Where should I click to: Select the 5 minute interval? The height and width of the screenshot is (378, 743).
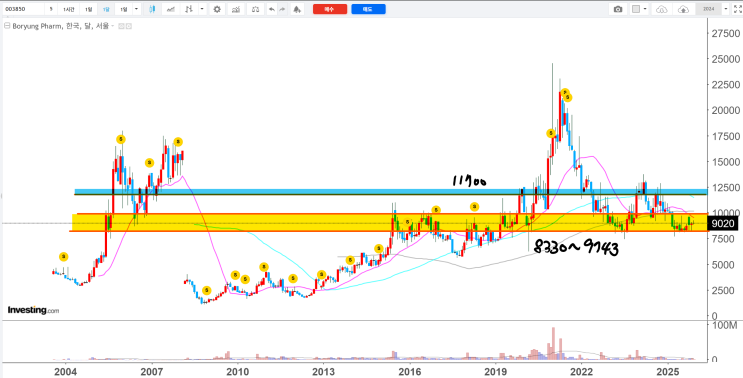tap(51, 9)
